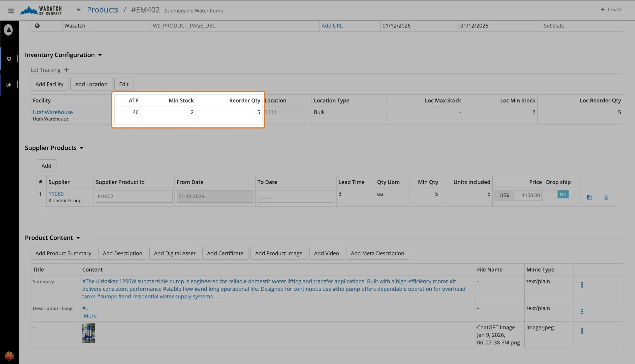Click the pump product image thumbnail
The width and height of the screenshot is (635, 364).
point(89,334)
